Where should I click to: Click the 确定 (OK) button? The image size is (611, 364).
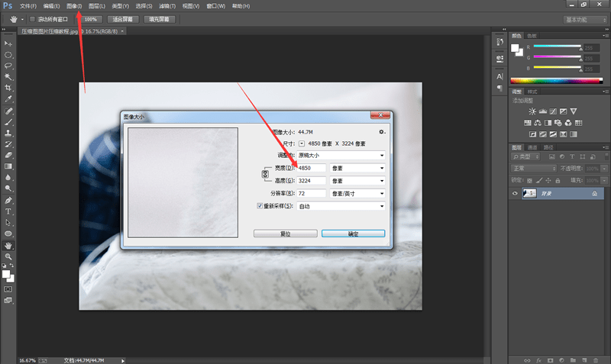click(352, 234)
